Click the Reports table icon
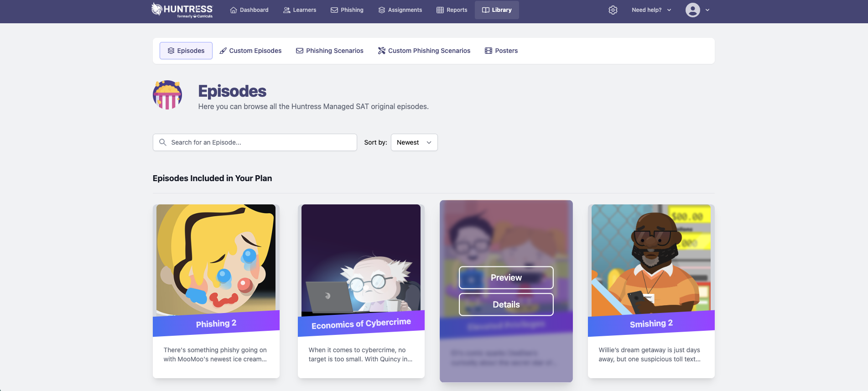Screen dimensions: 868x391 (x=440, y=10)
